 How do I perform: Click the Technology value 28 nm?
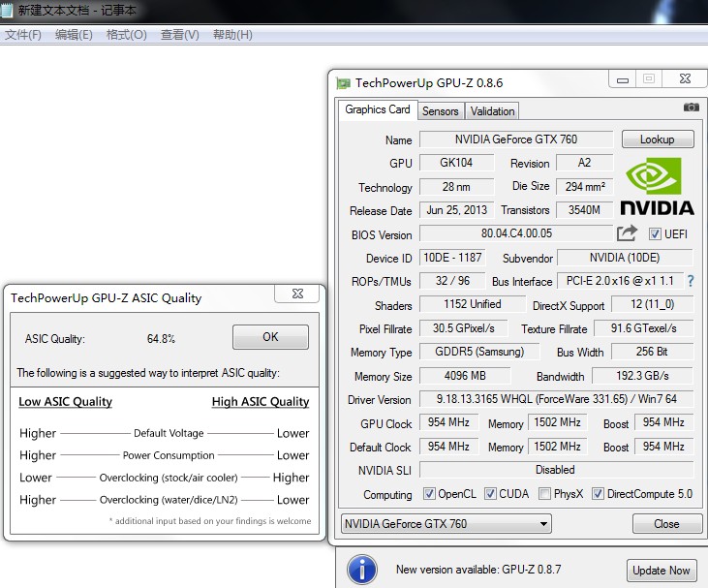click(x=456, y=186)
